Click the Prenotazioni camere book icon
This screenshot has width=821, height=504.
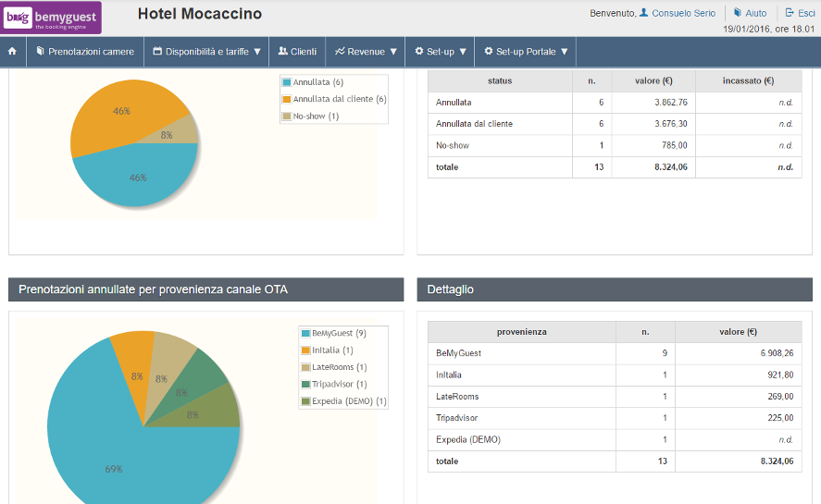[x=40, y=52]
